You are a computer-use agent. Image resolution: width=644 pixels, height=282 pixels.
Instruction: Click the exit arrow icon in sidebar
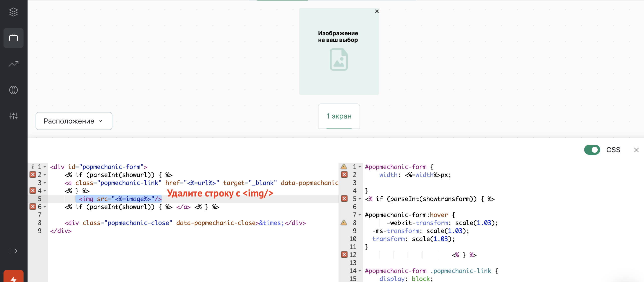[14, 251]
